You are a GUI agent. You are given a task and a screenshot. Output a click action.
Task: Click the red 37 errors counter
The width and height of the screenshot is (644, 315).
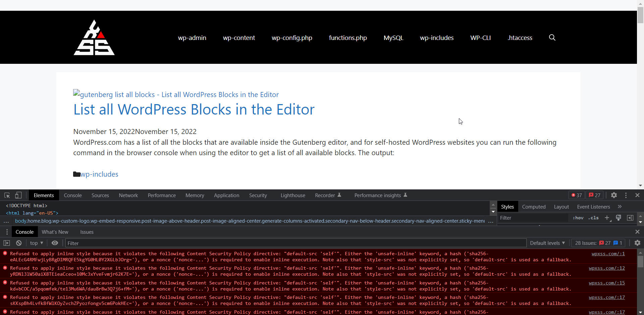tap(577, 195)
